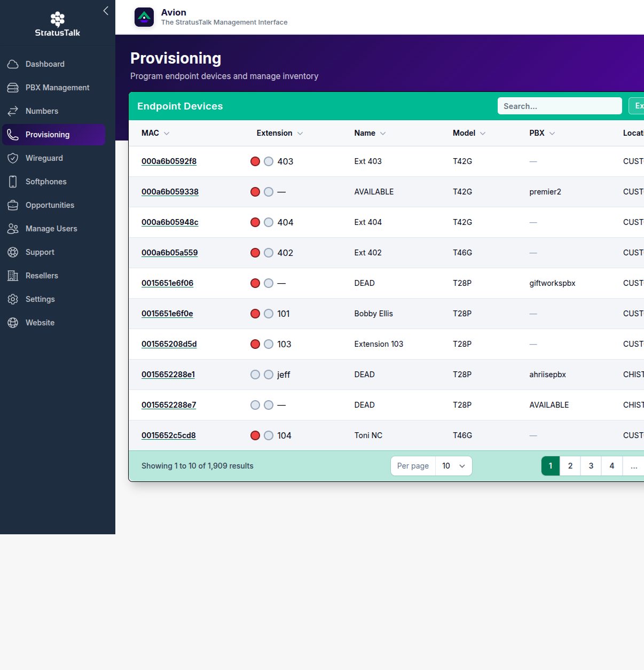Open the Per page 10 dropdown
Screen dimensions: 644x670
[x=453, y=466]
